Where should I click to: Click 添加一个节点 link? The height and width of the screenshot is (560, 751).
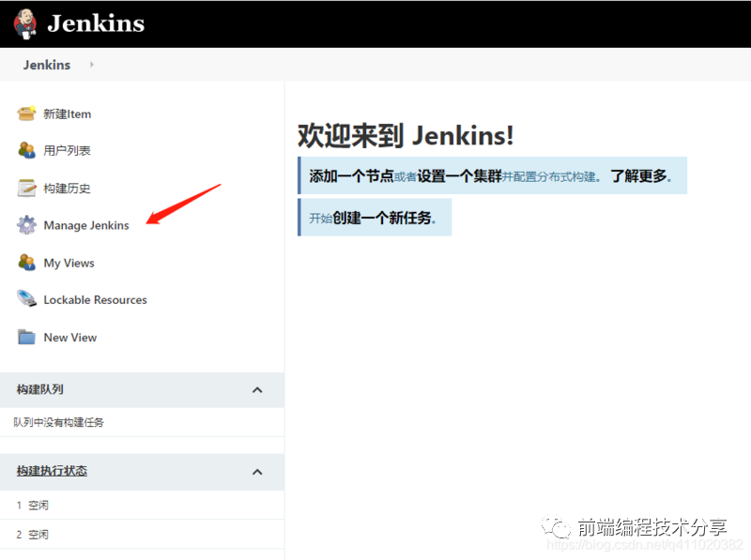[x=351, y=176]
